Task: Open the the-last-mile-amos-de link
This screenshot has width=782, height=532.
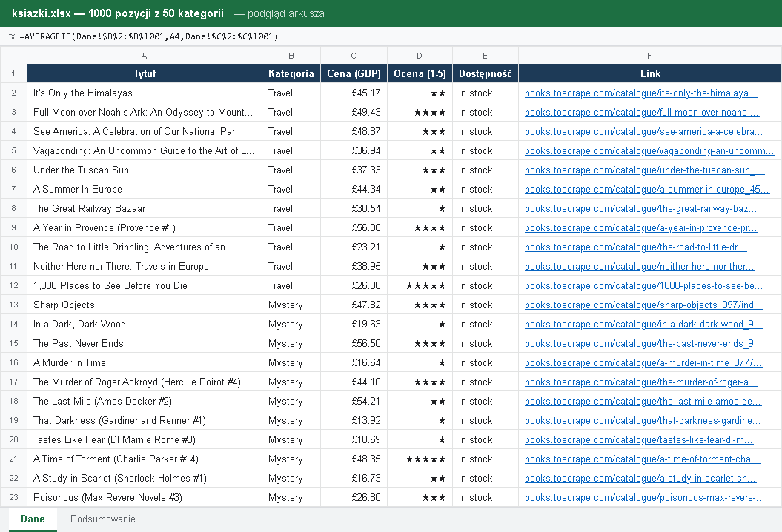Action: point(643,402)
